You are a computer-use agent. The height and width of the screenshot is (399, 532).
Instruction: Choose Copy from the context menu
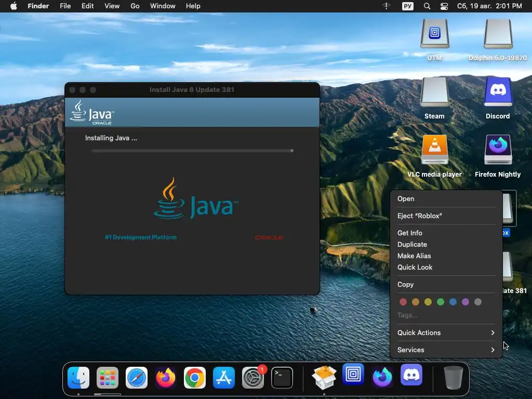pos(446,284)
